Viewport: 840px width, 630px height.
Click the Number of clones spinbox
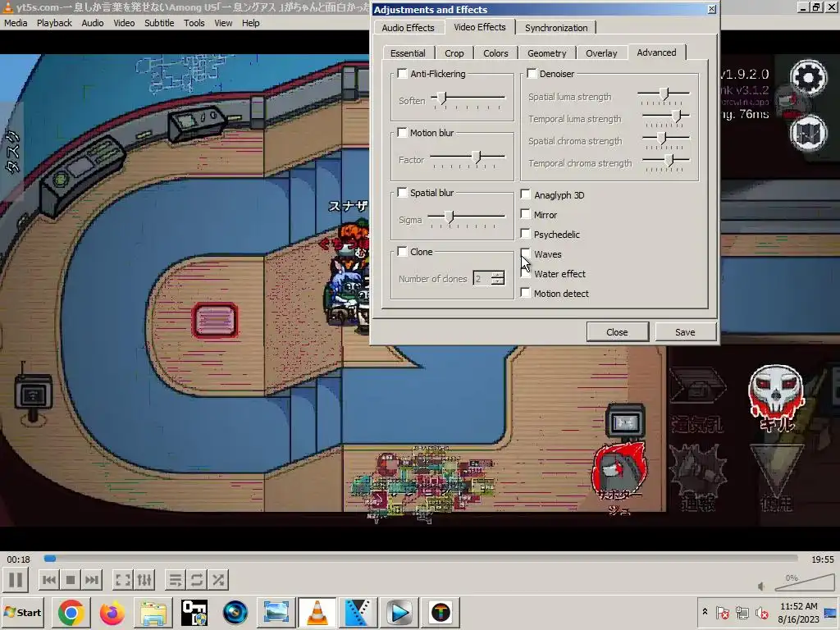tap(489, 278)
